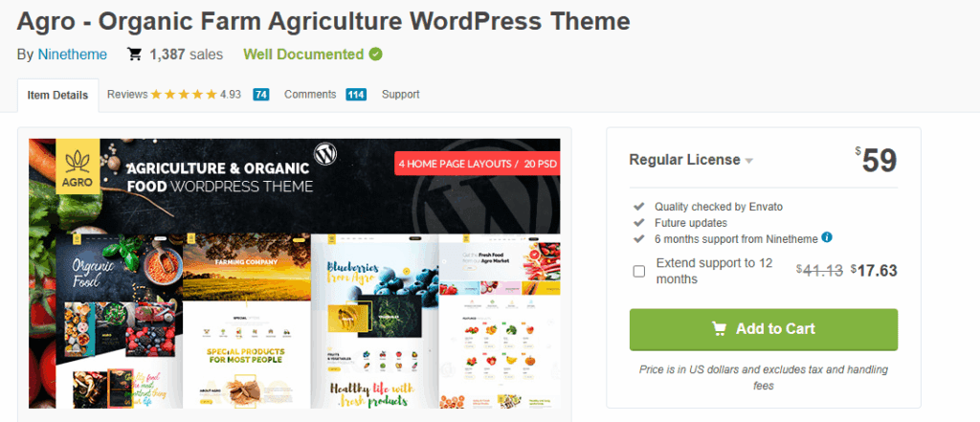Click the 114 comments count badge

coord(356,95)
